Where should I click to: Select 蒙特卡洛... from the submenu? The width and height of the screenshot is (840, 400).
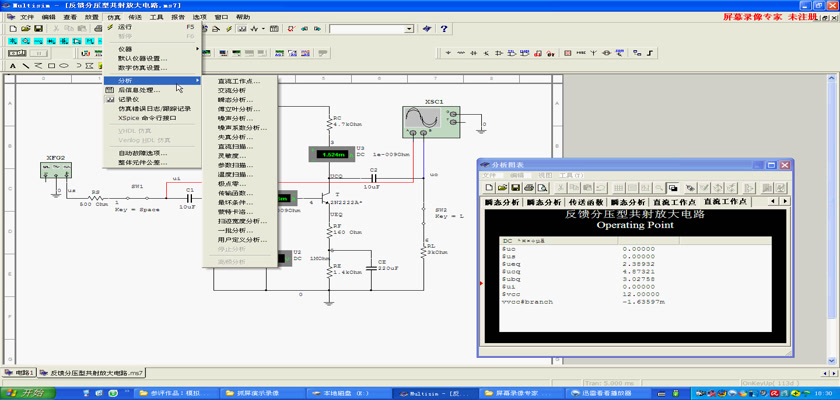click(x=239, y=212)
